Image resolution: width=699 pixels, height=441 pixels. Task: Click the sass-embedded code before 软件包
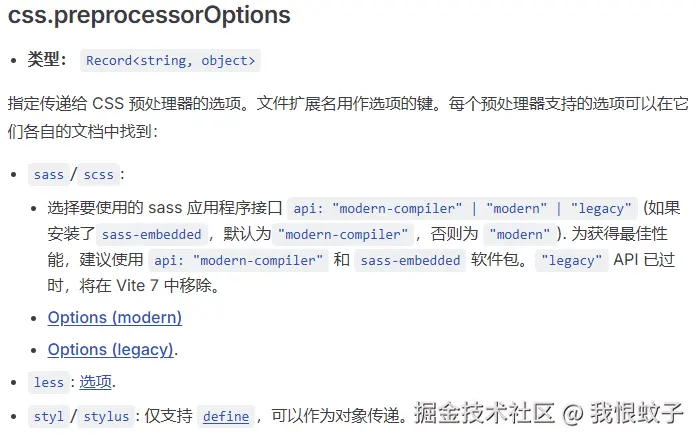[x=410, y=260]
